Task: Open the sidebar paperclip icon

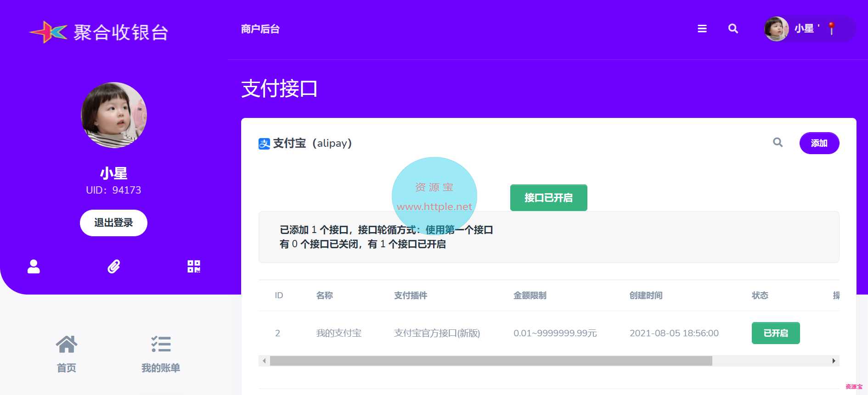Action: click(114, 267)
